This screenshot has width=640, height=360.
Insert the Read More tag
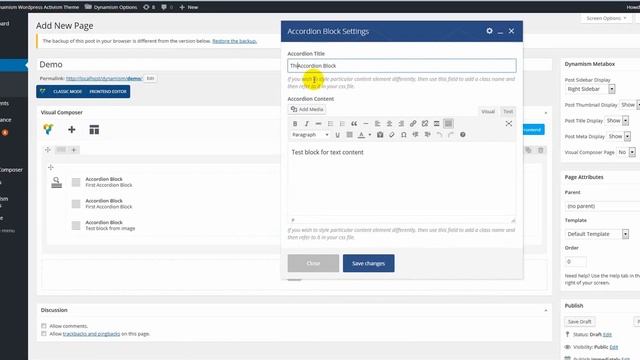(436, 124)
